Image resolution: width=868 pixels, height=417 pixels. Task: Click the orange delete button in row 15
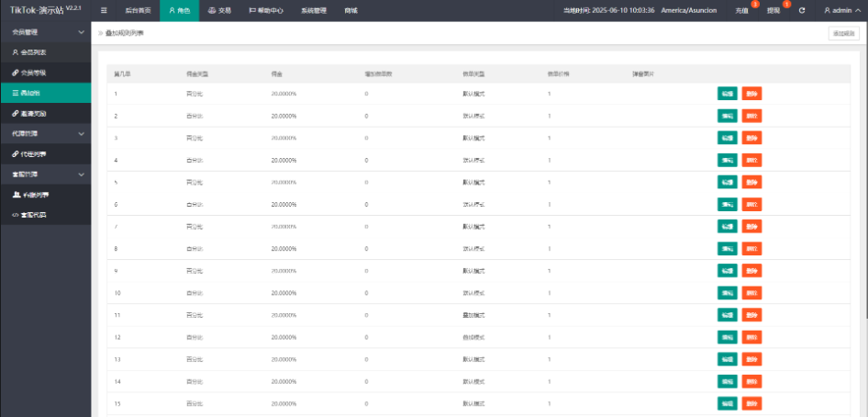click(751, 404)
